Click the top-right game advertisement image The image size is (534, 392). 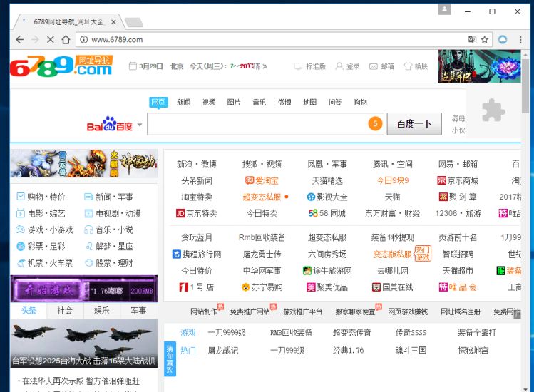[479, 66]
